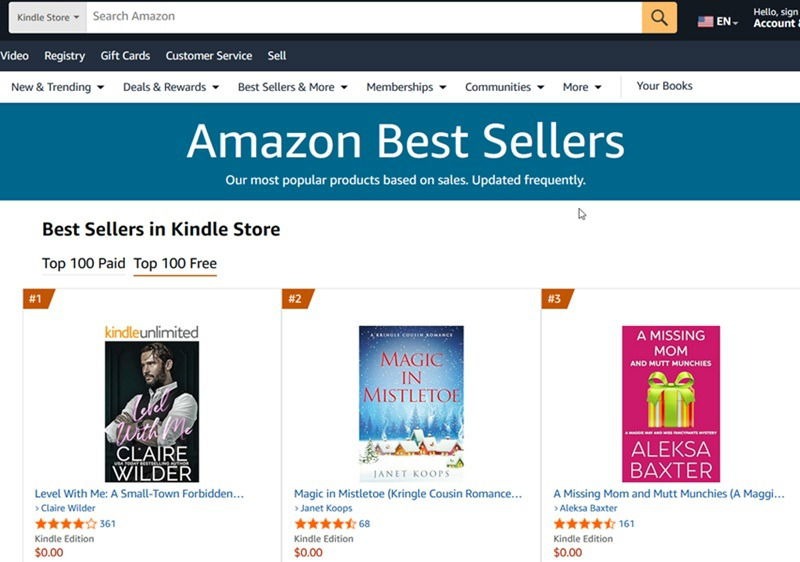Click the star rating of A Missing Mom
Screen dimensions: 800x562
(585, 523)
